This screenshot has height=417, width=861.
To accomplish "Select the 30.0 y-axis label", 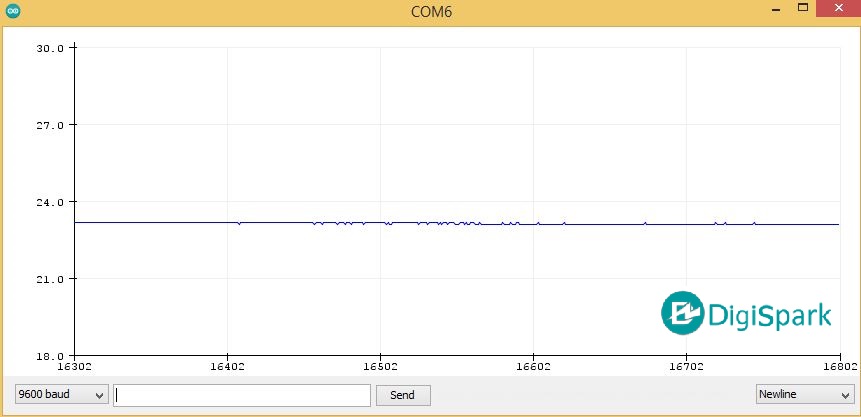I will (50, 48).
